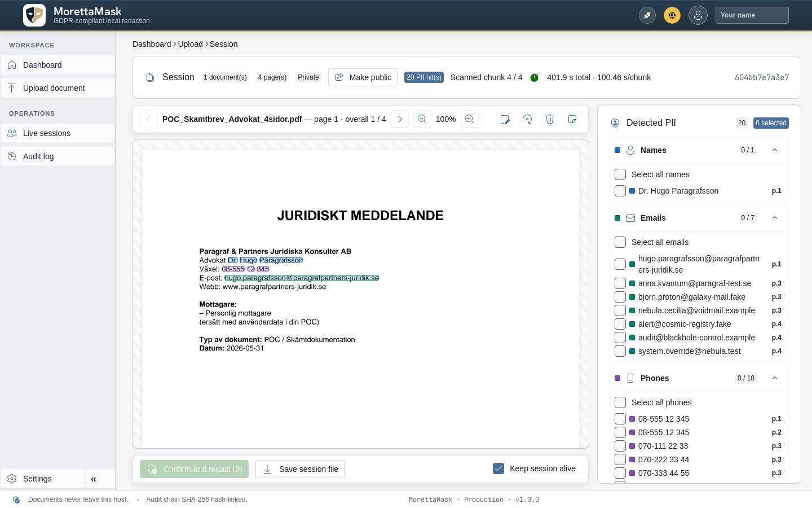This screenshot has height=508, width=812.
Task: Click Make public button
Action: [363, 77]
